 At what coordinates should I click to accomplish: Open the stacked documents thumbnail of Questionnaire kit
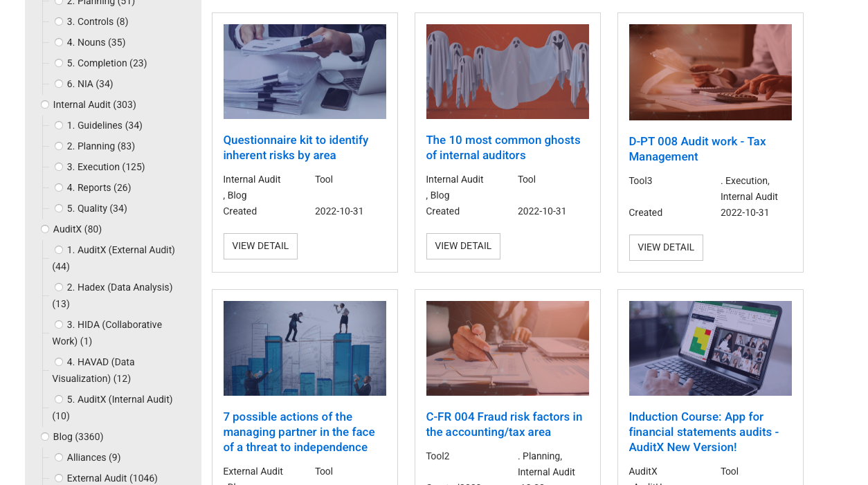tap(305, 71)
